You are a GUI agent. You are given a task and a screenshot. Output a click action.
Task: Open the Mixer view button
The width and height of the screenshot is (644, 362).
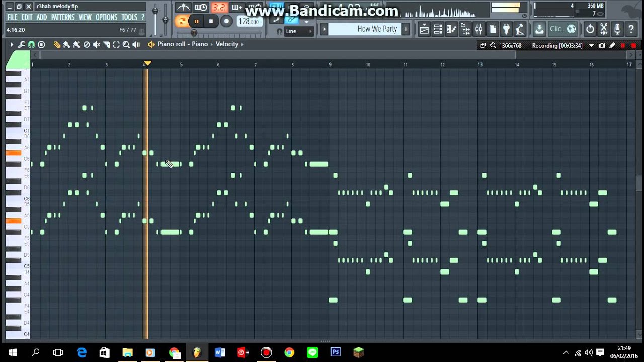pyautogui.click(x=479, y=29)
